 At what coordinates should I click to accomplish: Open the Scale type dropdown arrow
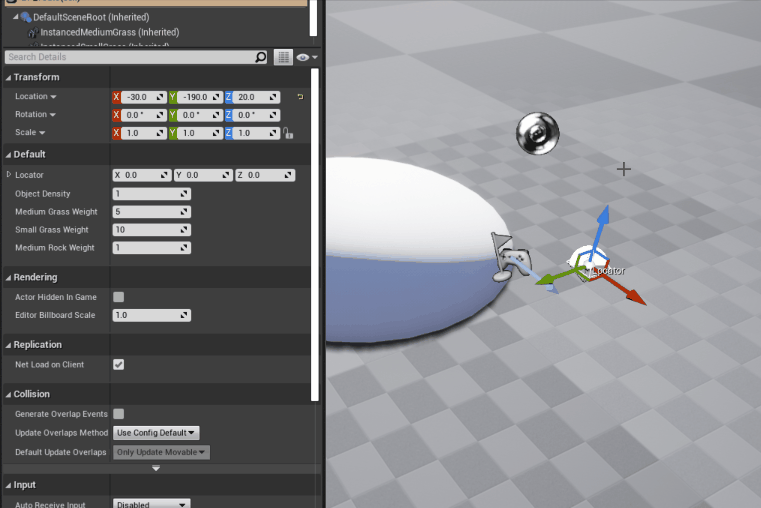point(42,133)
